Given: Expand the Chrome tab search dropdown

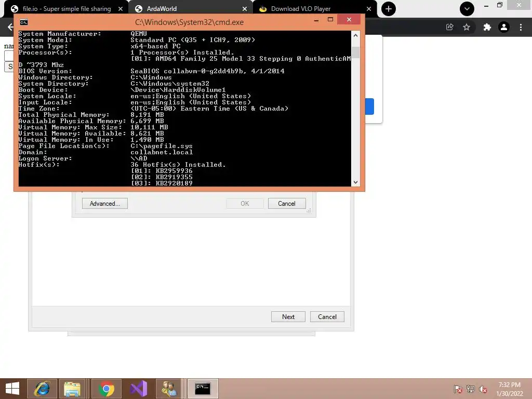Looking at the screenshot, I should pyautogui.click(x=467, y=9).
